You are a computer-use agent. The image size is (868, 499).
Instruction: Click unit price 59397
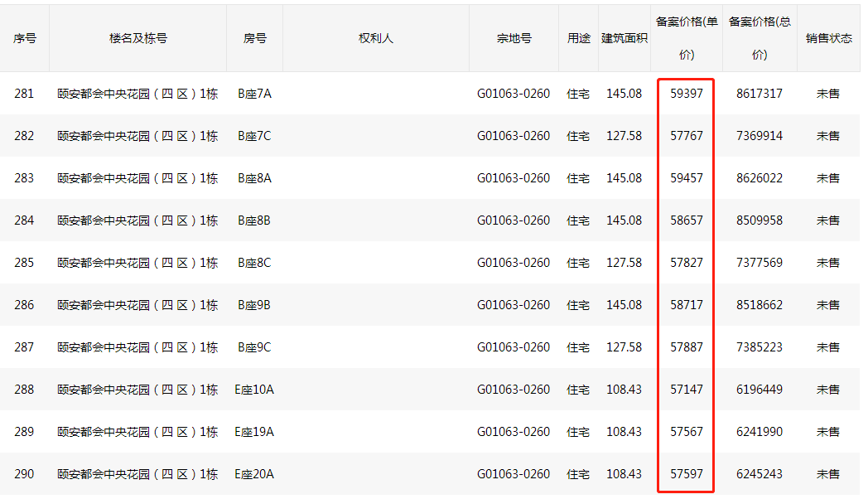coord(687,94)
